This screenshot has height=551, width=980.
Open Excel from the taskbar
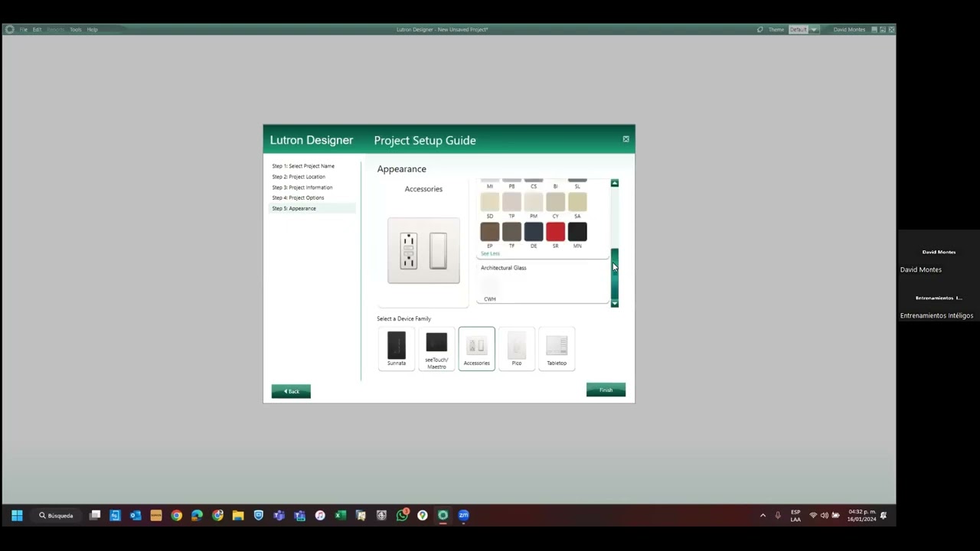coord(341,515)
